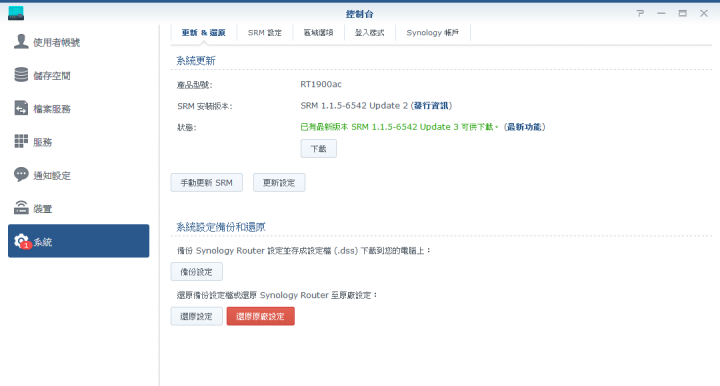
Task: Open 更新設定 update settings button
Action: click(x=279, y=183)
